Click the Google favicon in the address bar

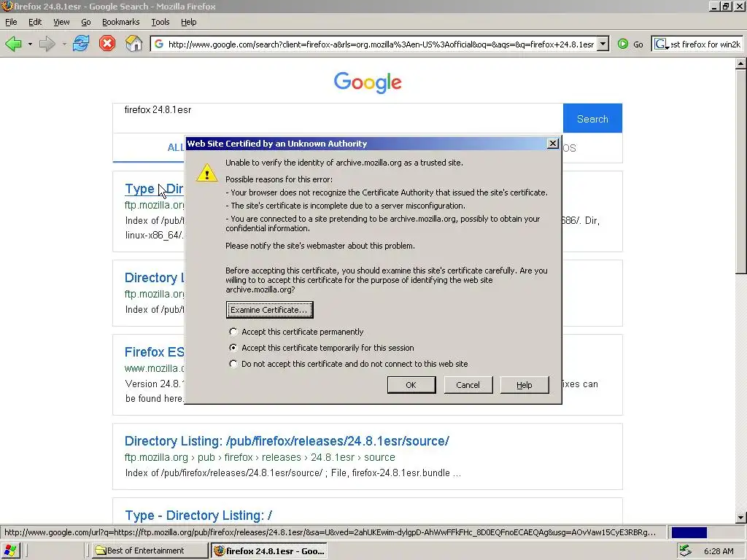click(159, 44)
